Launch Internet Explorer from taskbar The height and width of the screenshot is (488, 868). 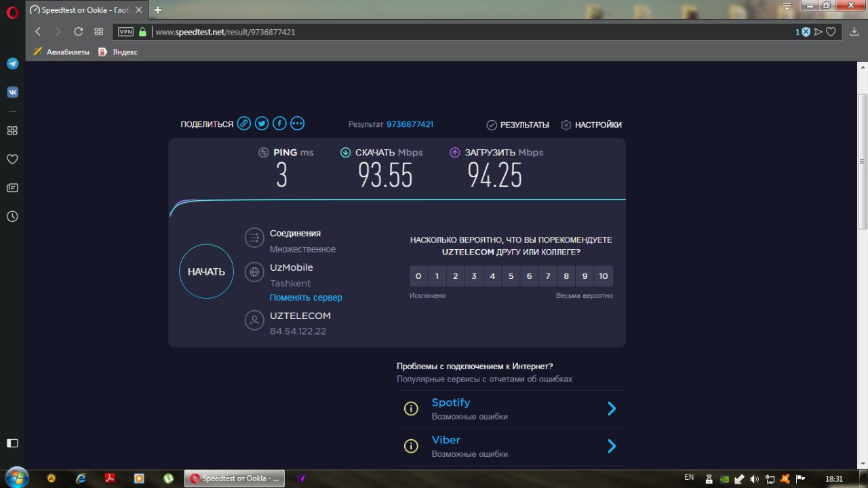(x=81, y=478)
